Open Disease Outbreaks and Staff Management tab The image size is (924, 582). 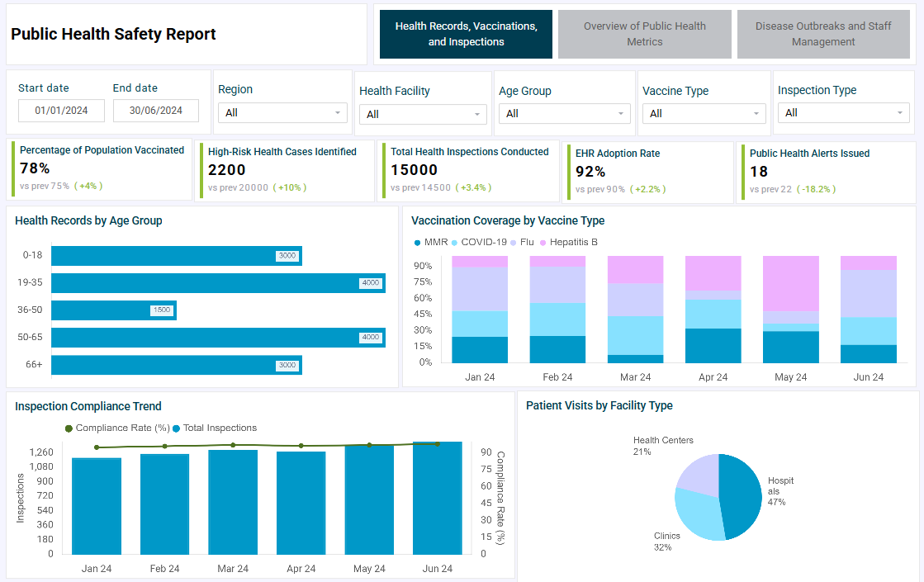pos(823,34)
